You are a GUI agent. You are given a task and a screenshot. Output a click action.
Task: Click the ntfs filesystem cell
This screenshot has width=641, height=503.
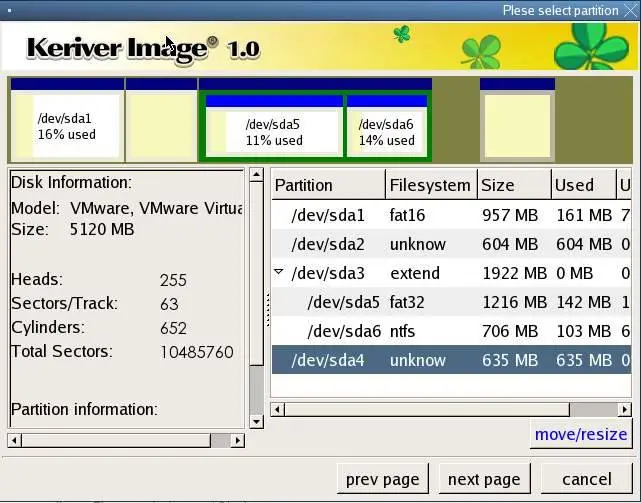point(402,331)
